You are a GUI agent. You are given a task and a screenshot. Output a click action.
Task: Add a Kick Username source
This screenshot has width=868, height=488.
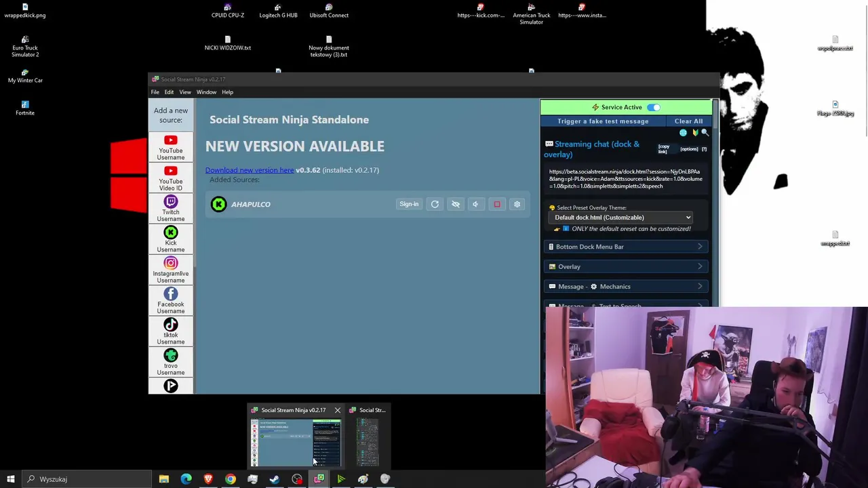pyautogui.click(x=170, y=239)
